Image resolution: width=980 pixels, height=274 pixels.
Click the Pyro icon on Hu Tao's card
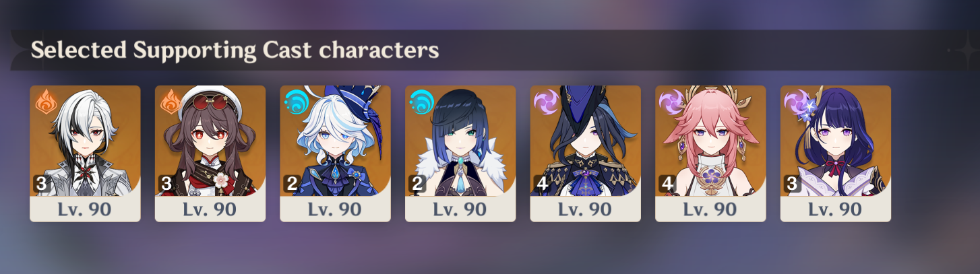[171, 102]
